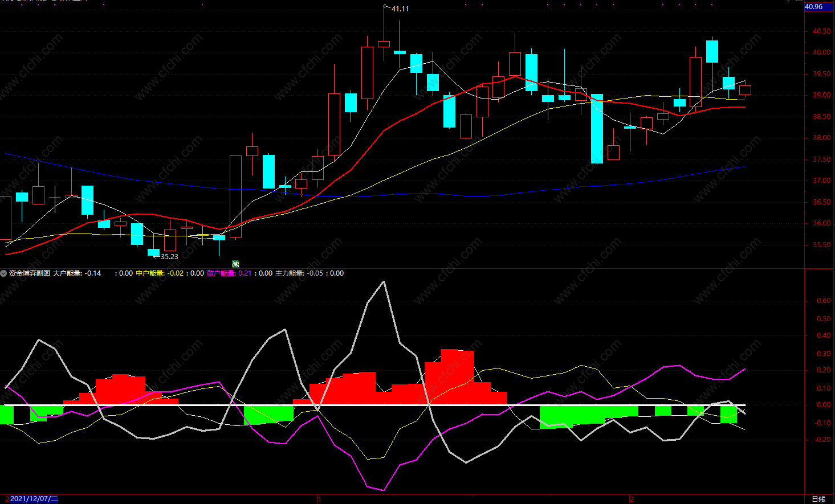This screenshot has width=835, height=504.
Task: Open the indicator dropdown arrow beside 资金博弈副图
Action: coord(4,273)
